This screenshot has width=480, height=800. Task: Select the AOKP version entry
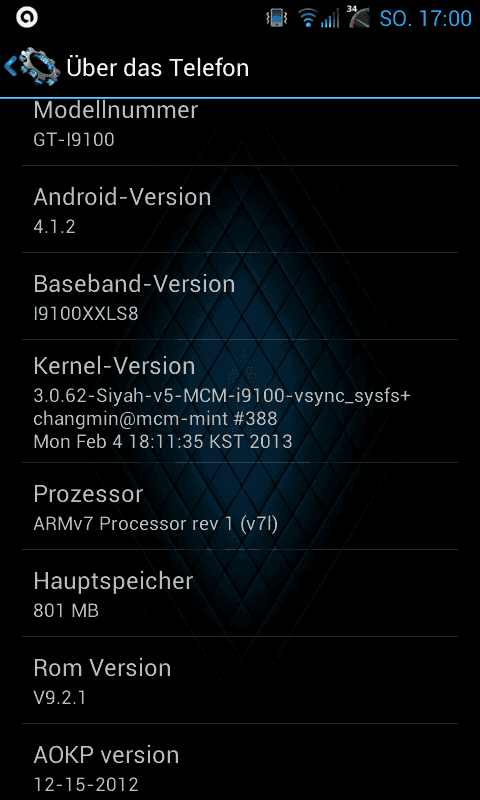[x=240, y=762]
